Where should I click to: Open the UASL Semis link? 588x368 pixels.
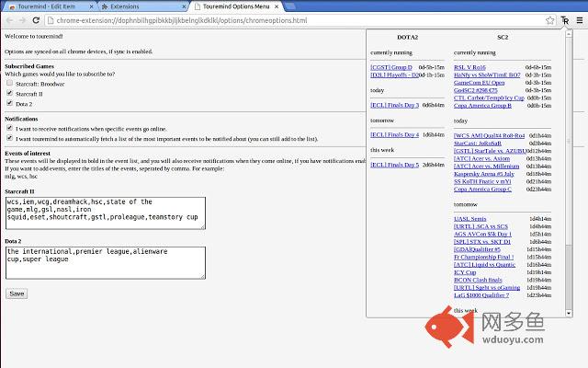(469, 219)
